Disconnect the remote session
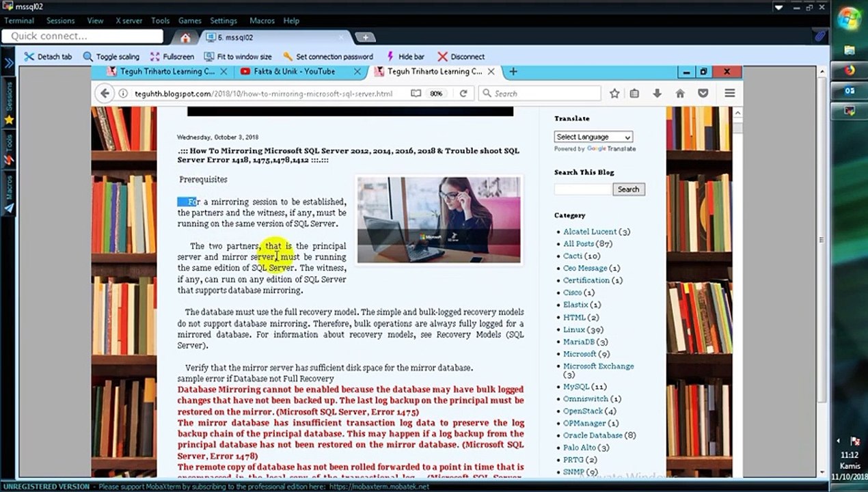Screen dimensions: 868x492 461,57
